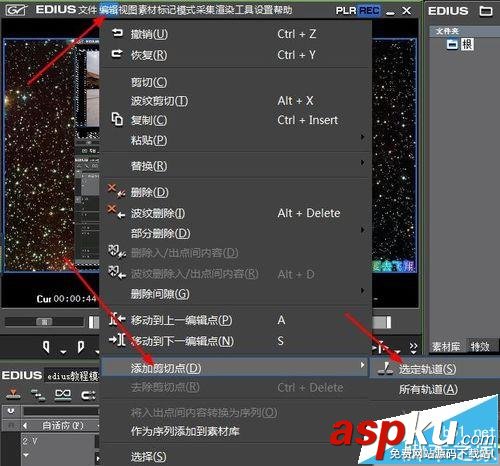Toggle the PLR player mode button

346,11
